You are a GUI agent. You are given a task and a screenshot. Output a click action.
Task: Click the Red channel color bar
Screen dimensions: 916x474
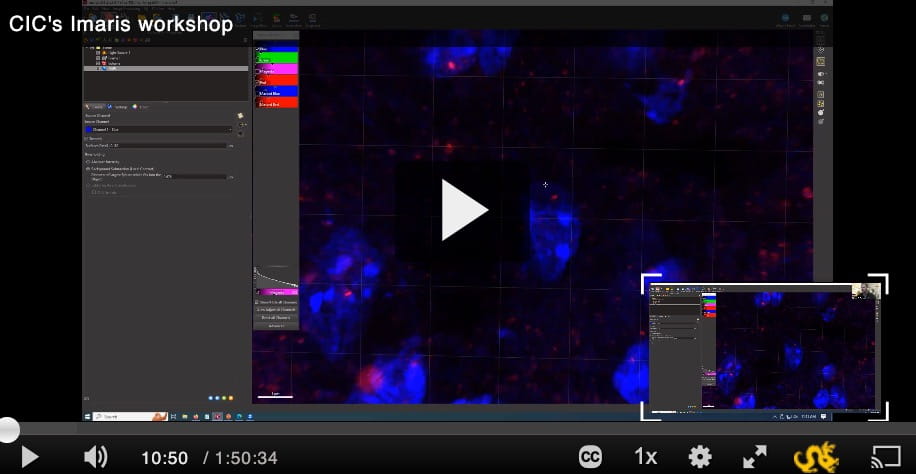click(277, 80)
